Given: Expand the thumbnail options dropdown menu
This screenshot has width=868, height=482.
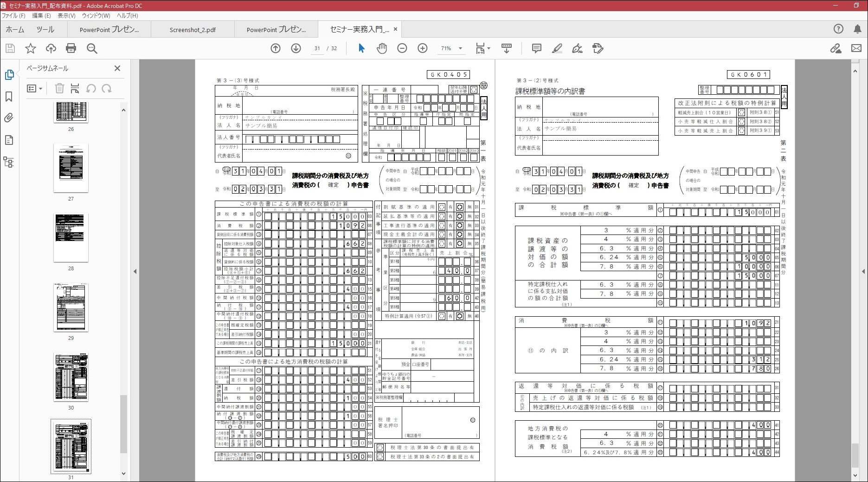Looking at the screenshot, I should [x=35, y=89].
